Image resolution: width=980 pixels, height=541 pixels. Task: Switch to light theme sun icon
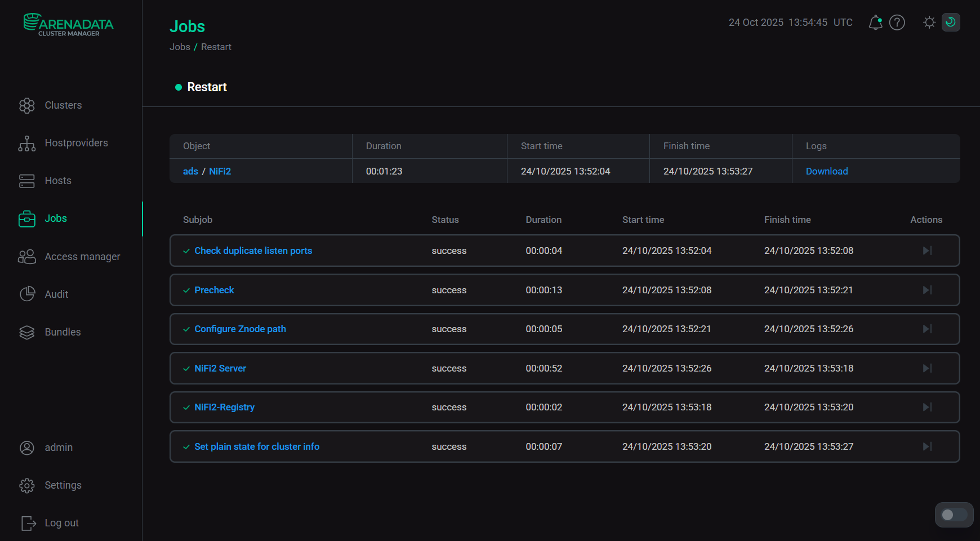[x=929, y=23]
